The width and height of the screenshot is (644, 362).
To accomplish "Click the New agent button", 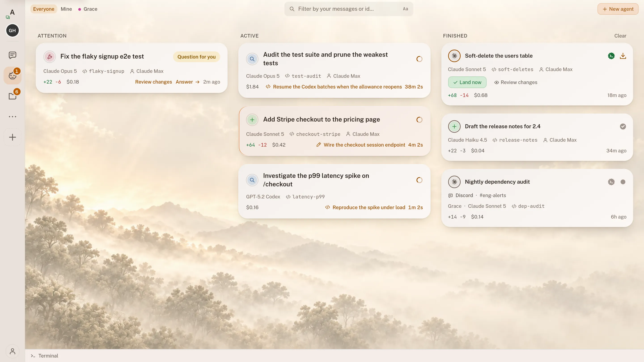I will coord(618,9).
